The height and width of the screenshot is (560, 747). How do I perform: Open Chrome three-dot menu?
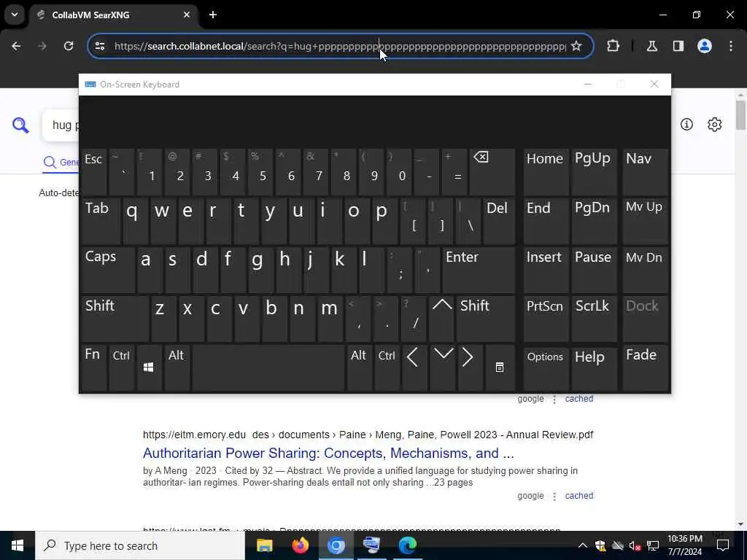[731, 46]
